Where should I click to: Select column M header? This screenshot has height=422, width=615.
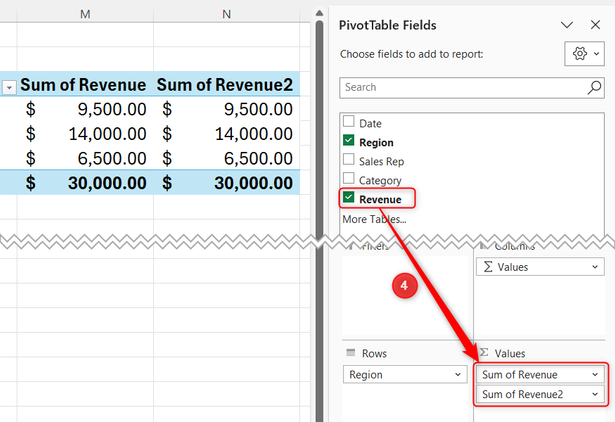coord(85,14)
